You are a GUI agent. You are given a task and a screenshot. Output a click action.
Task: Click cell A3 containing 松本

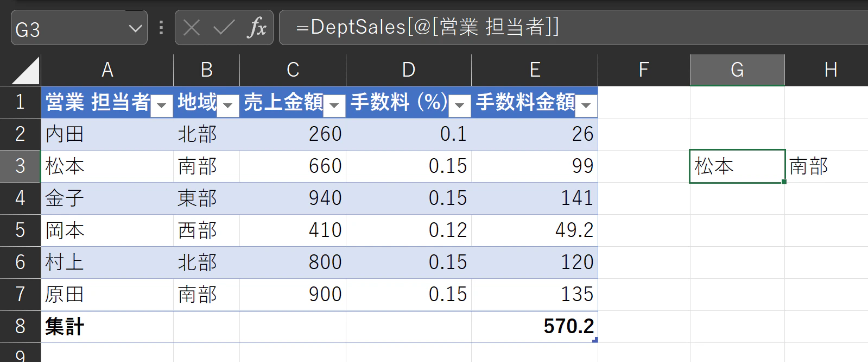tap(107, 166)
